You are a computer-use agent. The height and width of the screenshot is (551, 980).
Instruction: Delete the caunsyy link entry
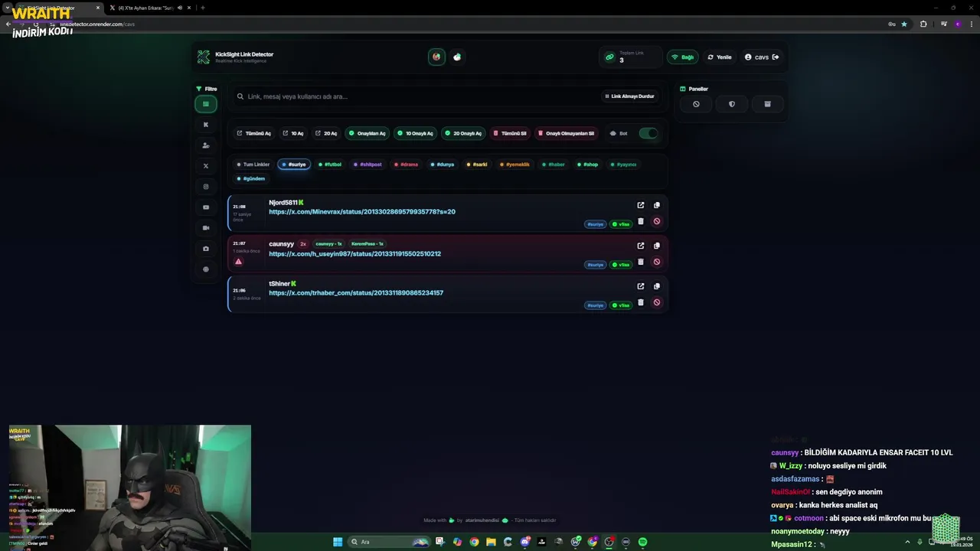point(641,262)
